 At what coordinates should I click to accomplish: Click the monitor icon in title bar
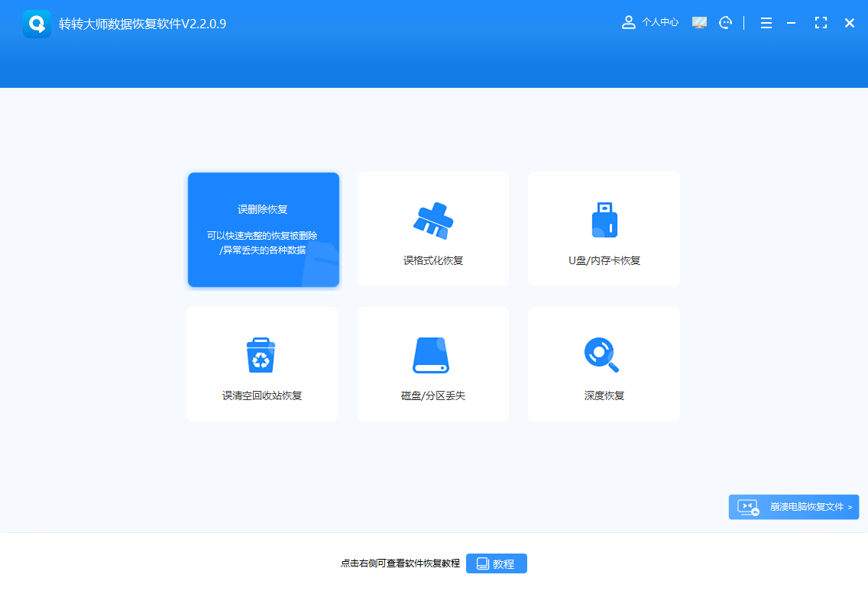pyautogui.click(x=700, y=23)
